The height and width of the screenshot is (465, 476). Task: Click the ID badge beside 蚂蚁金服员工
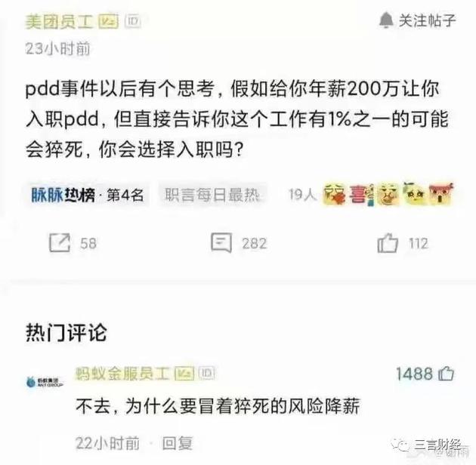pos(207,373)
